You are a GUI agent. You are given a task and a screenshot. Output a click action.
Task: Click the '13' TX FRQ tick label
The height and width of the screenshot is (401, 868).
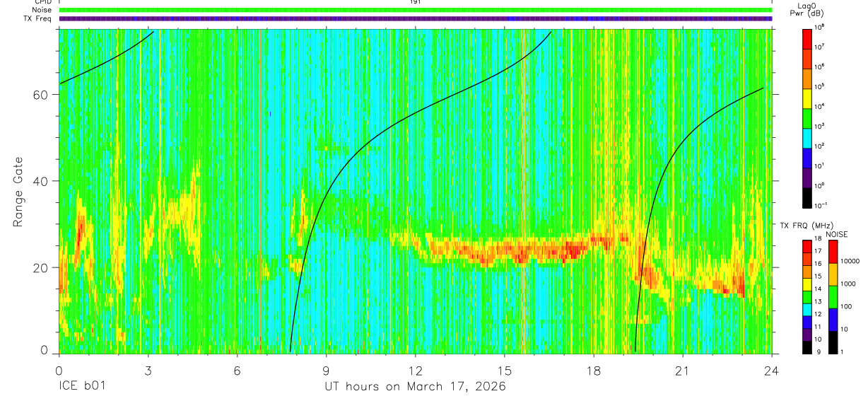click(818, 301)
